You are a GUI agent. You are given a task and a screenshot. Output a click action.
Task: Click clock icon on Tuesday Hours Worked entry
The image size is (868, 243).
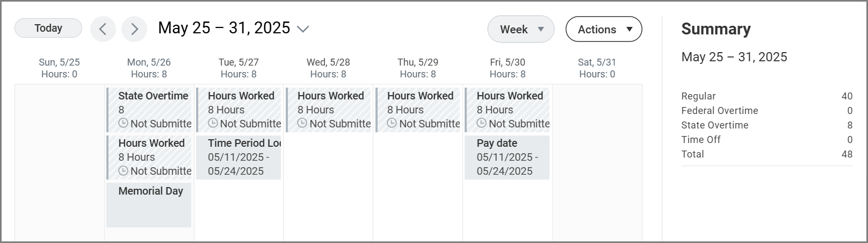point(213,124)
